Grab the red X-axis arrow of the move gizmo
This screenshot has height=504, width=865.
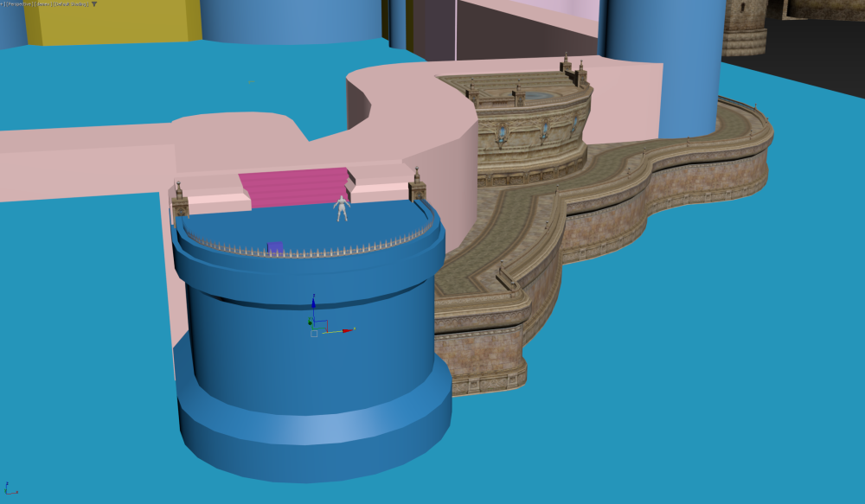348,329
